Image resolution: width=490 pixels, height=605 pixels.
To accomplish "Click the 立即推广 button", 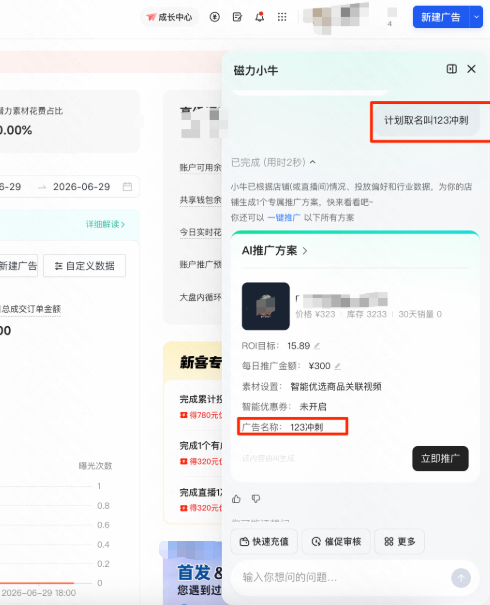I will coord(441,459).
